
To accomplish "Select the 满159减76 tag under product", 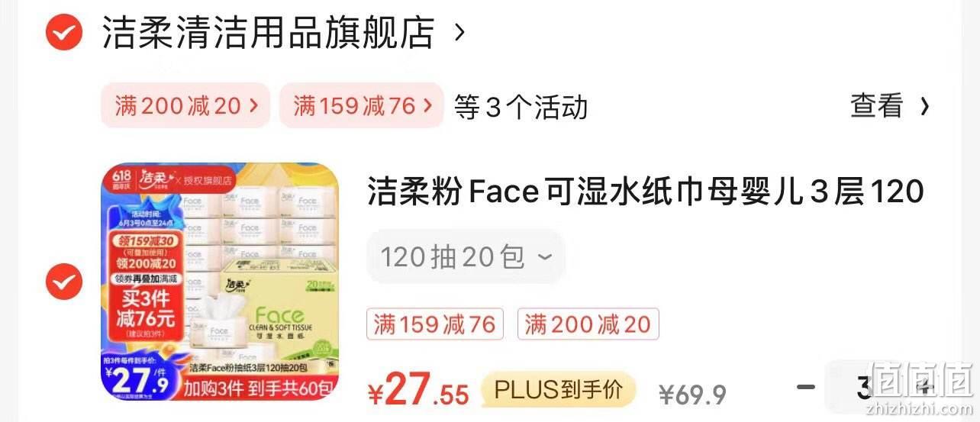I will (435, 324).
